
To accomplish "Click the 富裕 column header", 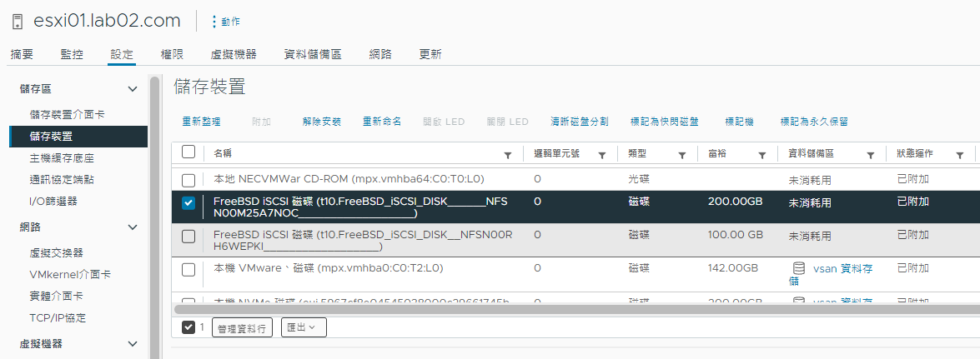I will point(717,153).
